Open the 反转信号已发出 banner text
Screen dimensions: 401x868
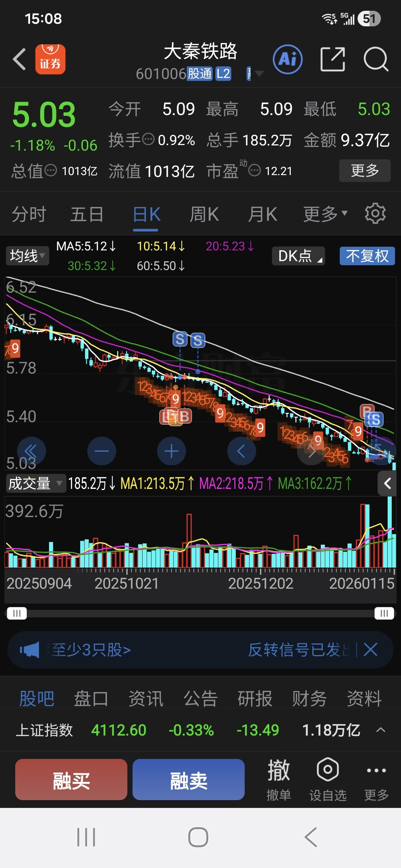click(x=299, y=650)
